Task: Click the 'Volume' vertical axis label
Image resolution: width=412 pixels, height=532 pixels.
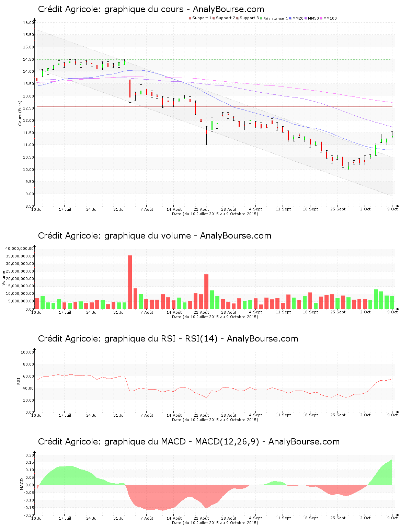Action: point(4,278)
